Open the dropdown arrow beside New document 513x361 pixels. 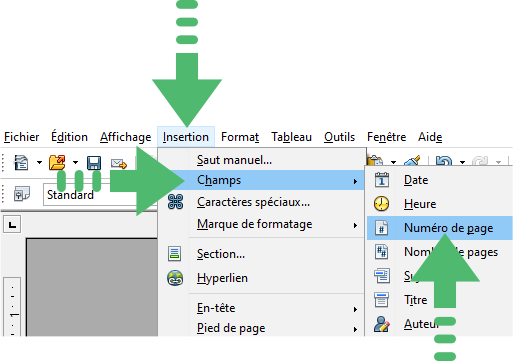point(39,163)
